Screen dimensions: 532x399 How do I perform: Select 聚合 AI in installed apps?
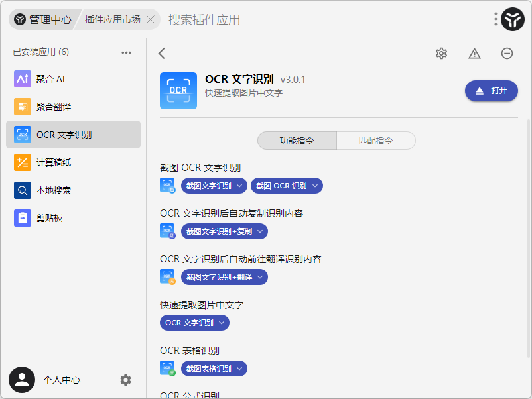[73, 79]
